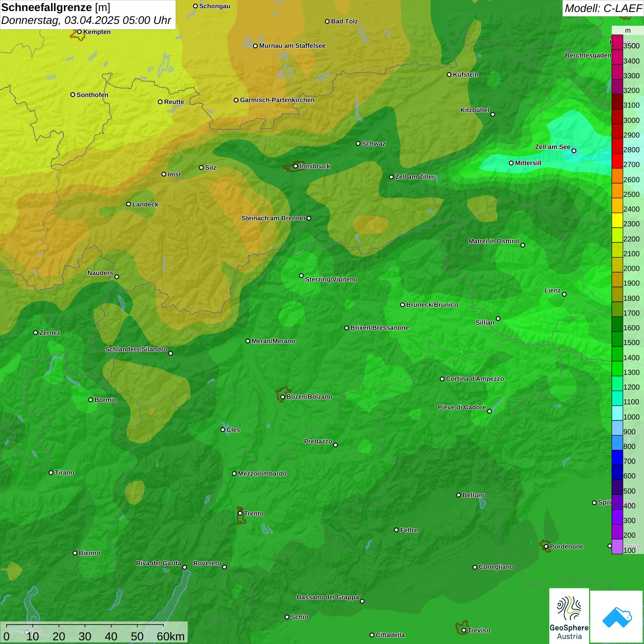Click the Schlanders/Silandro label
This screenshot has height=644, width=644.
tap(136, 349)
